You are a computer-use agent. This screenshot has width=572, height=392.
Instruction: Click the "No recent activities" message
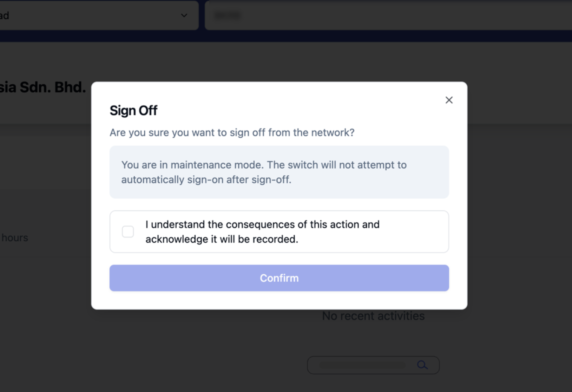point(373,316)
